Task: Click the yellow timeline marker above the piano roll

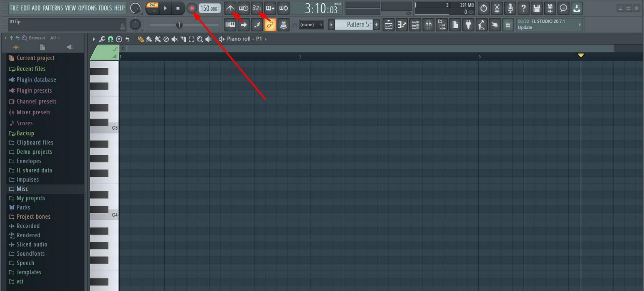Action: [580, 55]
